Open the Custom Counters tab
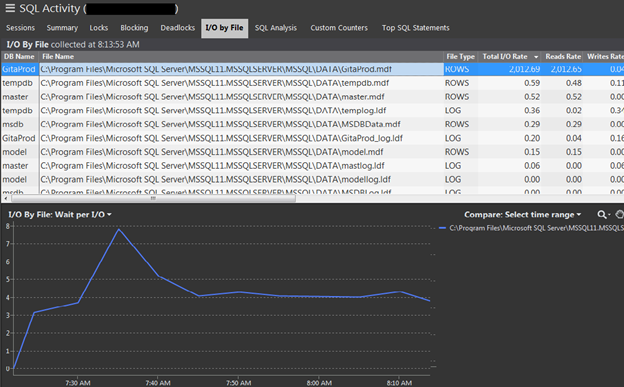The image size is (624, 387). pyautogui.click(x=339, y=28)
